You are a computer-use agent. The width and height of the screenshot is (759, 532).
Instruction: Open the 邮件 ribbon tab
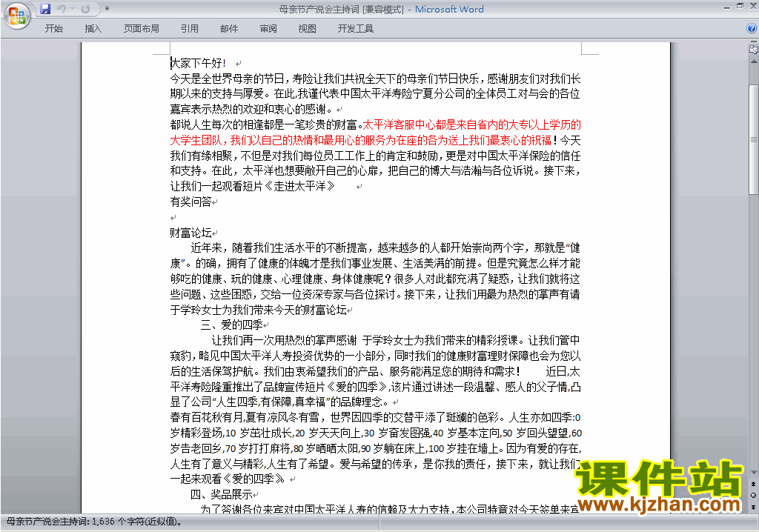tap(229, 29)
